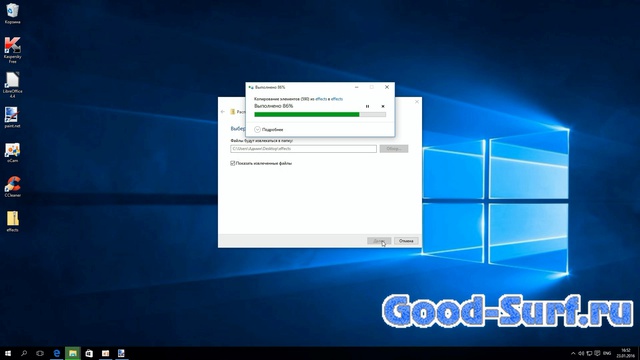The width and height of the screenshot is (640, 360).
Task: Open the destination effects link after 'в'
Action: 337,99
